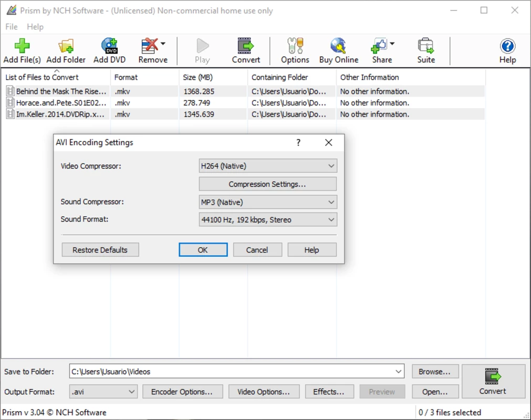Click the Browse button
The width and height of the screenshot is (531, 420).
point(435,371)
